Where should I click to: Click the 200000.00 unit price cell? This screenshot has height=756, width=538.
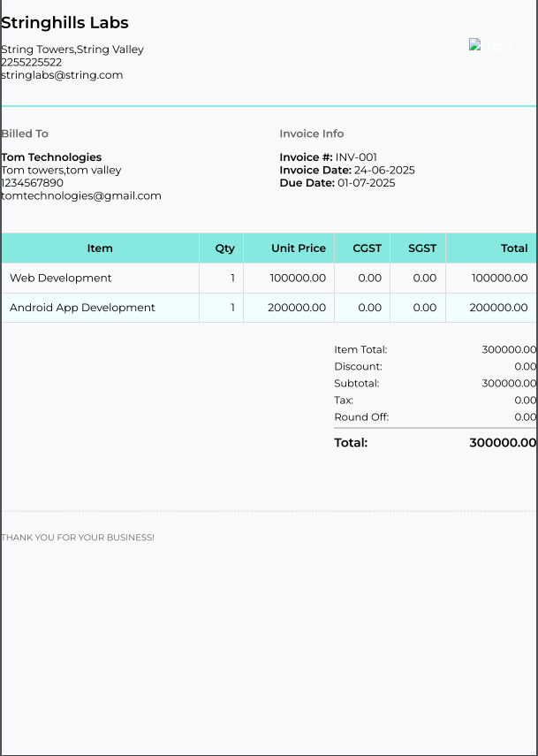[x=297, y=308]
